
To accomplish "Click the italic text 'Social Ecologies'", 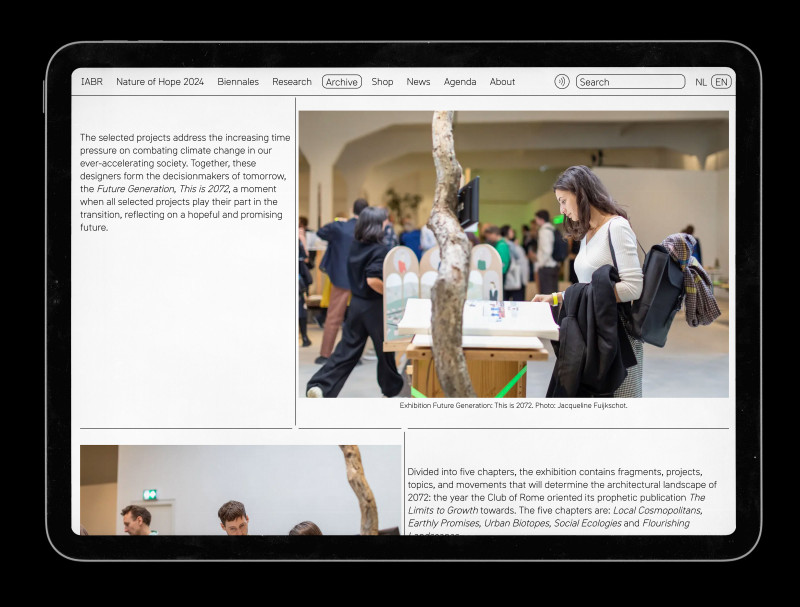I will tap(588, 523).
